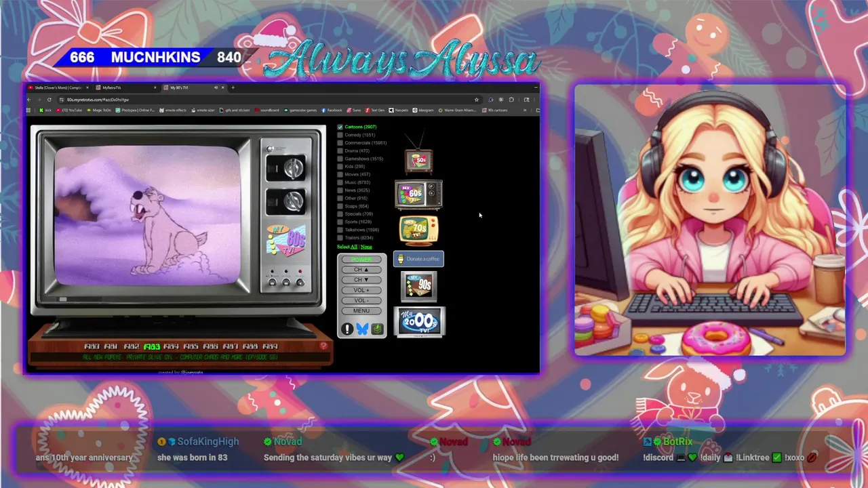
Task: Select year 1989 on the TV stand
Action: click(x=270, y=346)
